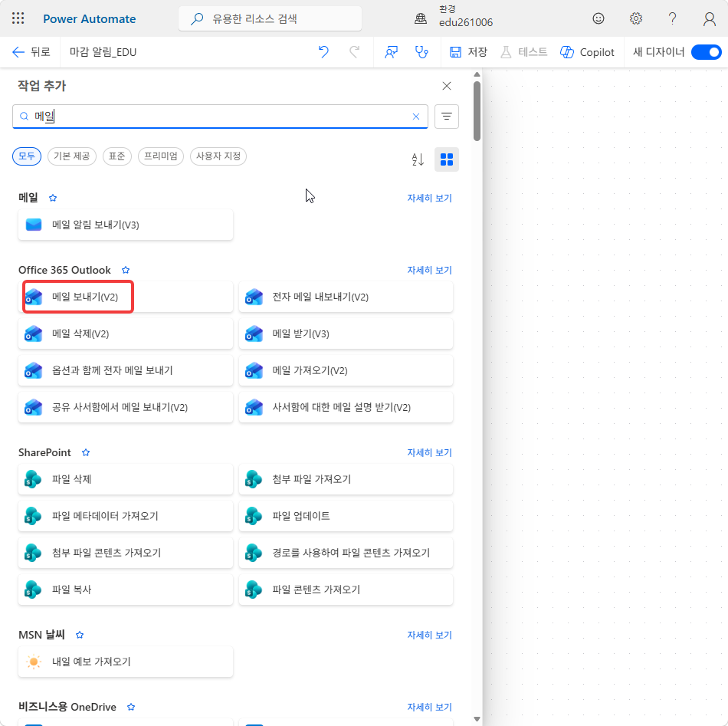
Task: Open the feedback smiley icon
Action: [598, 18]
